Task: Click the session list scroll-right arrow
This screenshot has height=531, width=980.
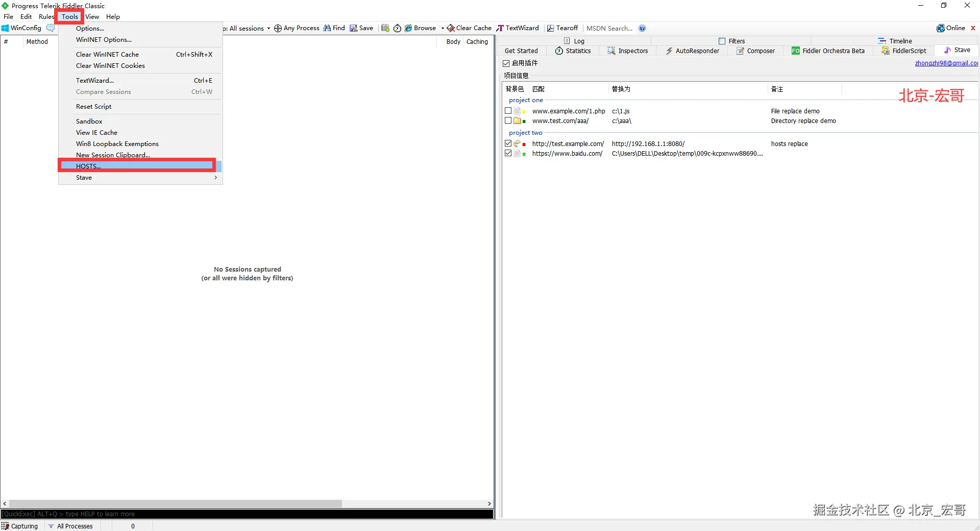Action: tap(489, 504)
